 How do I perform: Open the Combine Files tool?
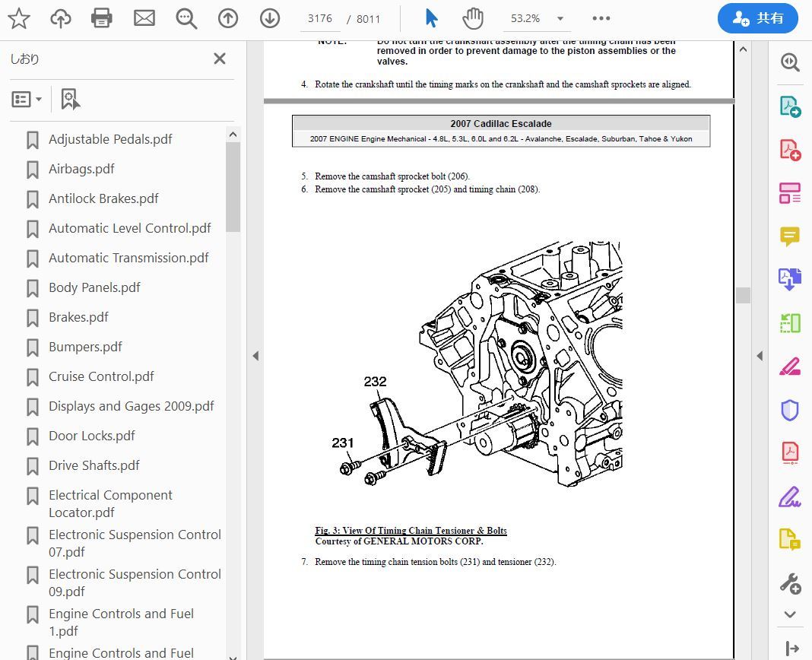coord(790,279)
